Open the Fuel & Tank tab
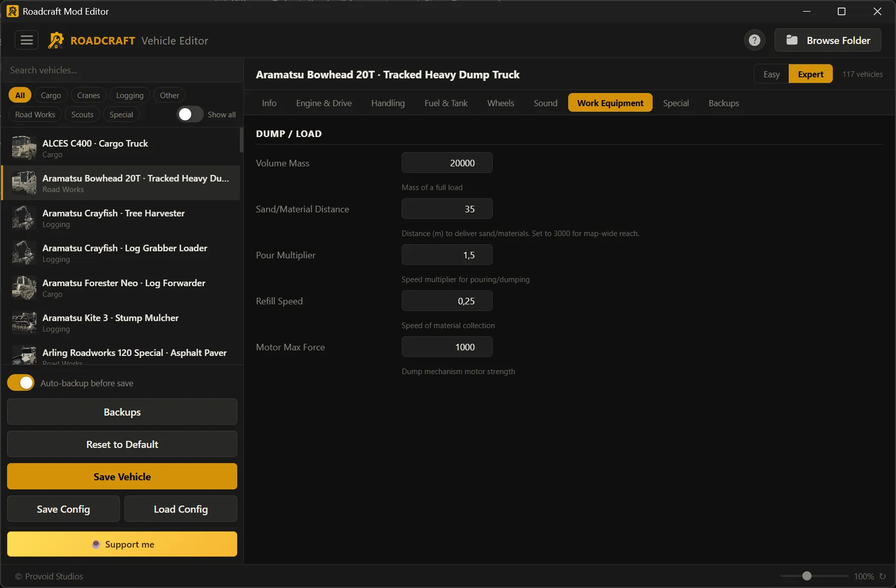 click(446, 103)
